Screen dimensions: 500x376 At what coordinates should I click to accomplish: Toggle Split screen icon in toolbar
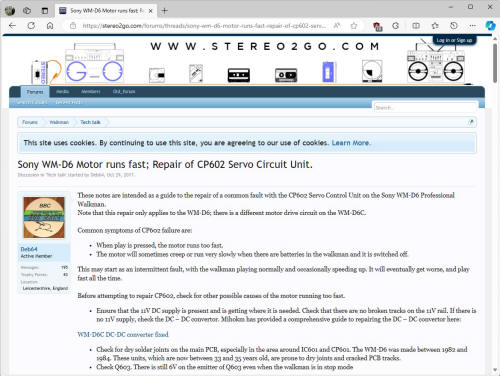(x=416, y=26)
